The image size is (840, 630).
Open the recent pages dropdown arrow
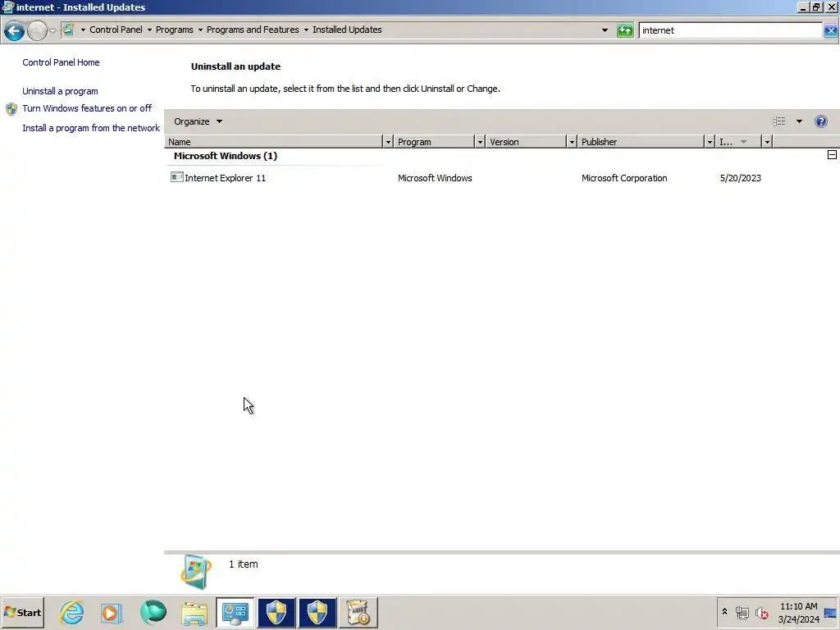(x=52, y=30)
